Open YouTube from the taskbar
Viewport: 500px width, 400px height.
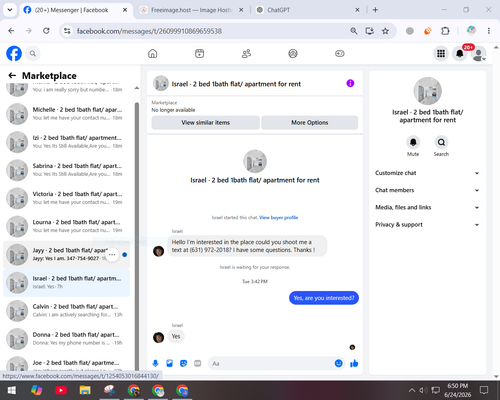coord(61,390)
